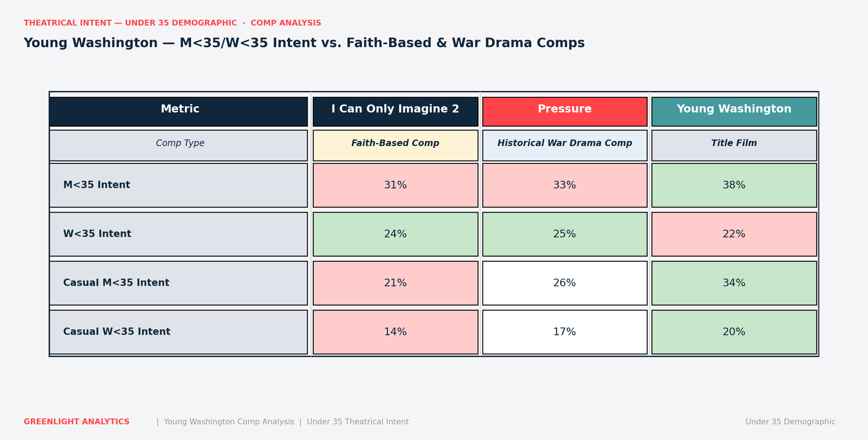
Task: Click the Metric column header
Action: point(178,111)
